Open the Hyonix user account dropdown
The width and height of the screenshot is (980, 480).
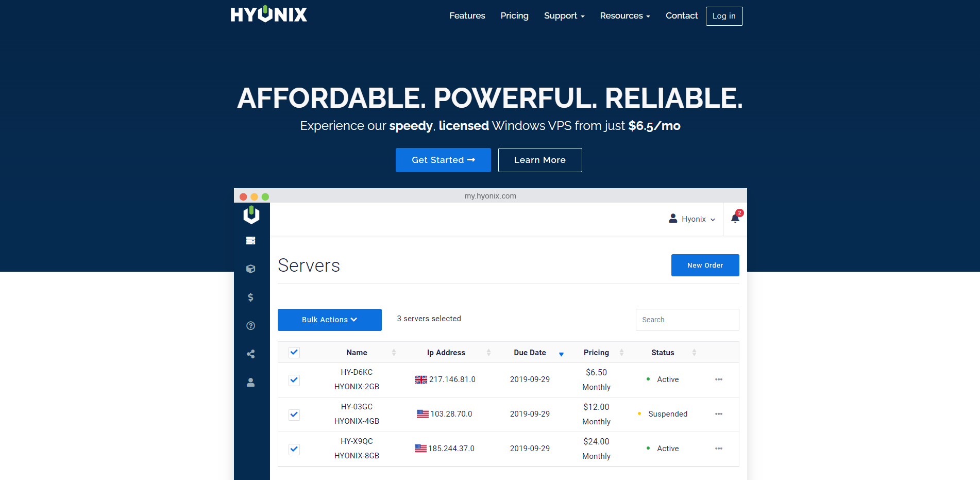[x=692, y=219]
